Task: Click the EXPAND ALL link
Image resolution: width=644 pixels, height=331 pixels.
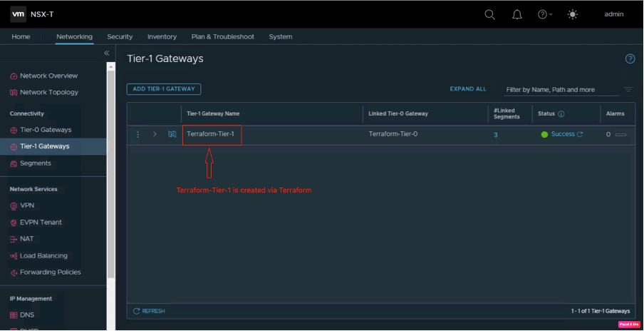Action: [x=468, y=89]
